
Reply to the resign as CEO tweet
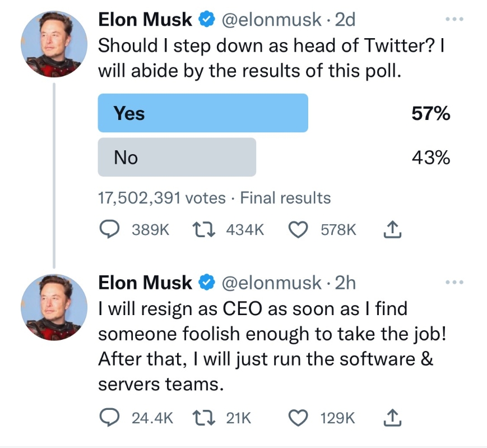point(109,418)
